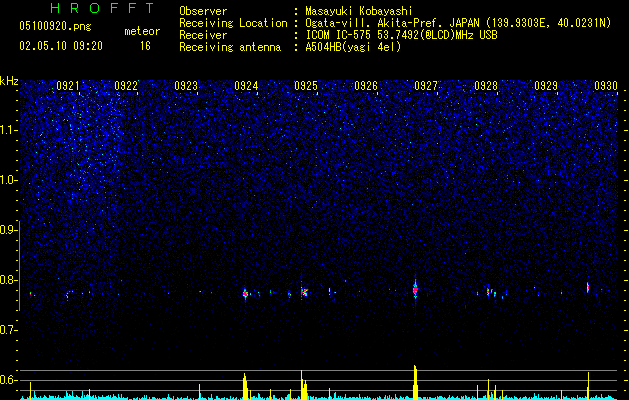Screen dimensions: 629x400
Task: Click the 0927 time marker
Action: pyautogui.click(x=426, y=86)
